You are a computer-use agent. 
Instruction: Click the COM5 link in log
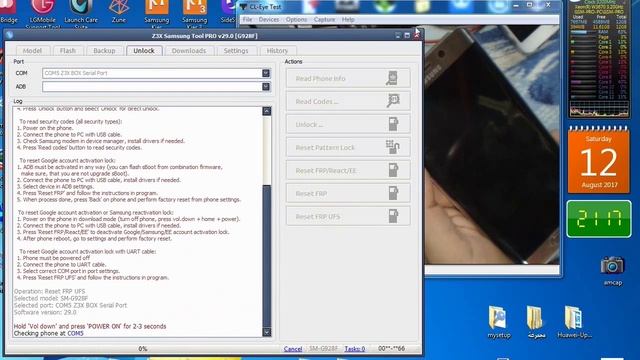(75, 333)
